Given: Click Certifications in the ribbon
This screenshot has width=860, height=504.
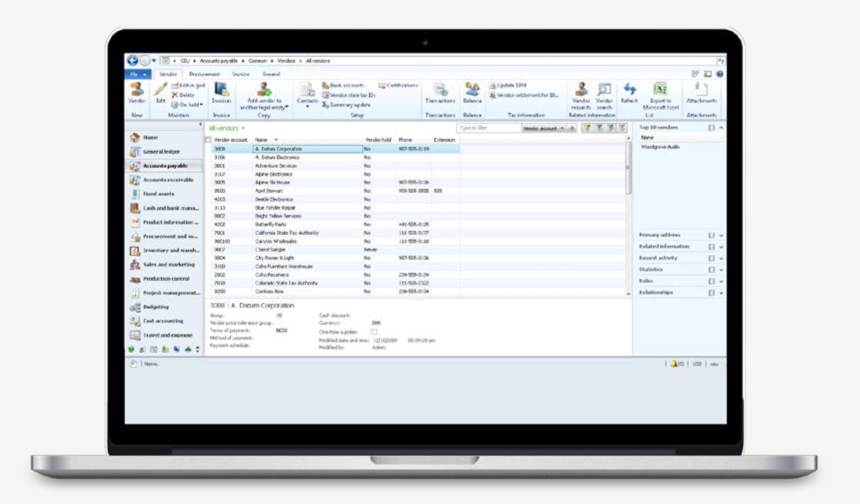Looking at the screenshot, I should pos(399,85).
